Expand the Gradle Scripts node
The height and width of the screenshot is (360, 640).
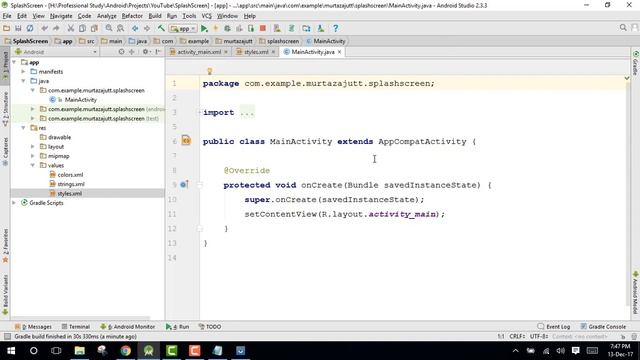[14, 203]
